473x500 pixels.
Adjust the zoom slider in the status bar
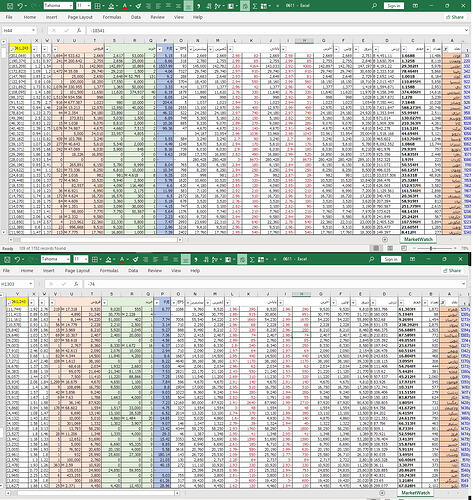[431, 248]
